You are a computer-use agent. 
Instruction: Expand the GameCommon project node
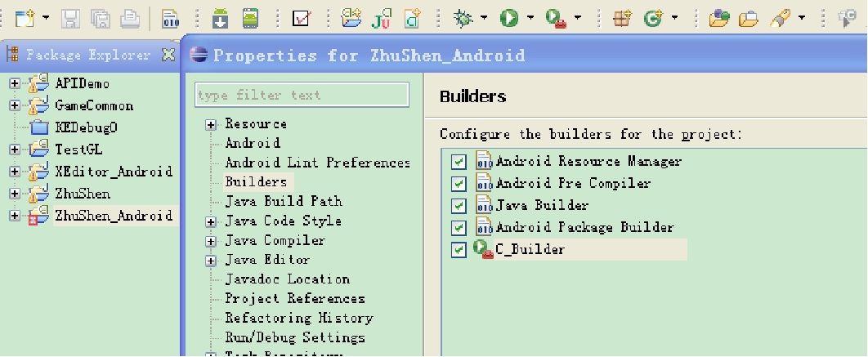tap(15, 105)
